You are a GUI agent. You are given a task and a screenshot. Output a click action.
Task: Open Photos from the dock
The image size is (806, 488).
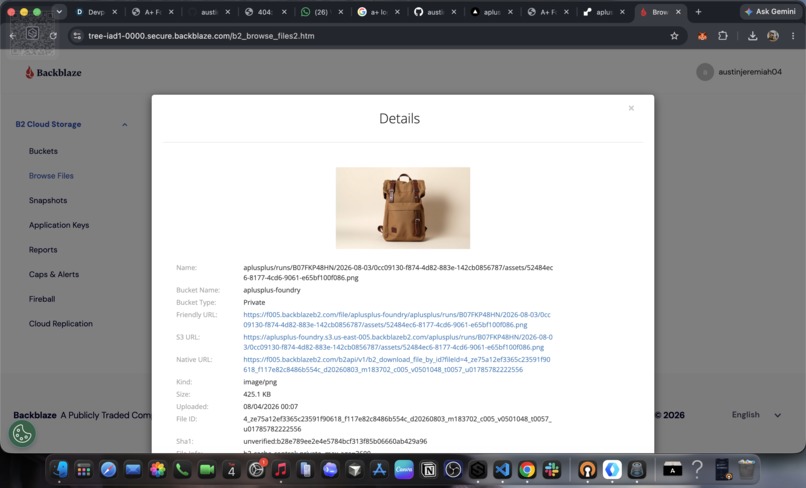click(x=158, y=469)
